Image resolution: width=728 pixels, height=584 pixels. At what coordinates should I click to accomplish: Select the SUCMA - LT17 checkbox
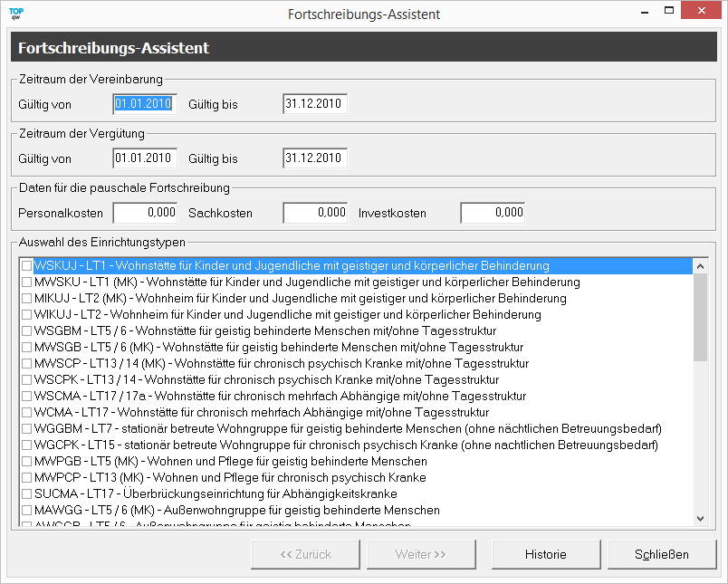pyautogui.click(x=26, y=494)
